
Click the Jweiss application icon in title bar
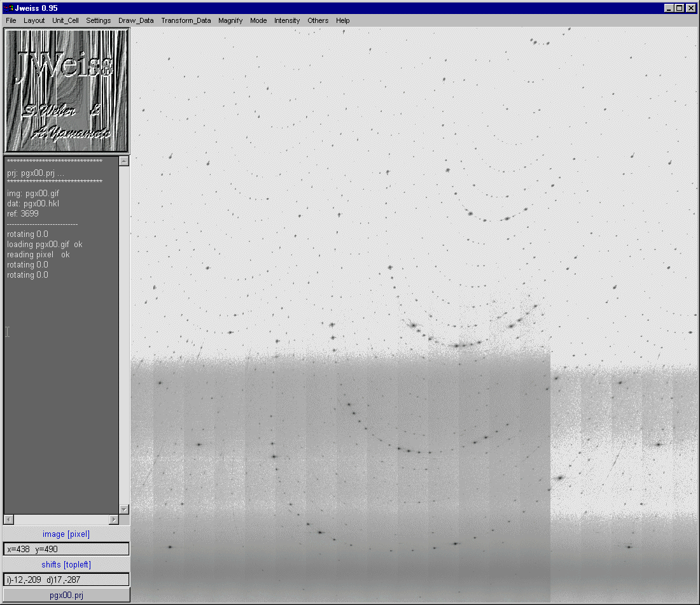coord(8,8)
